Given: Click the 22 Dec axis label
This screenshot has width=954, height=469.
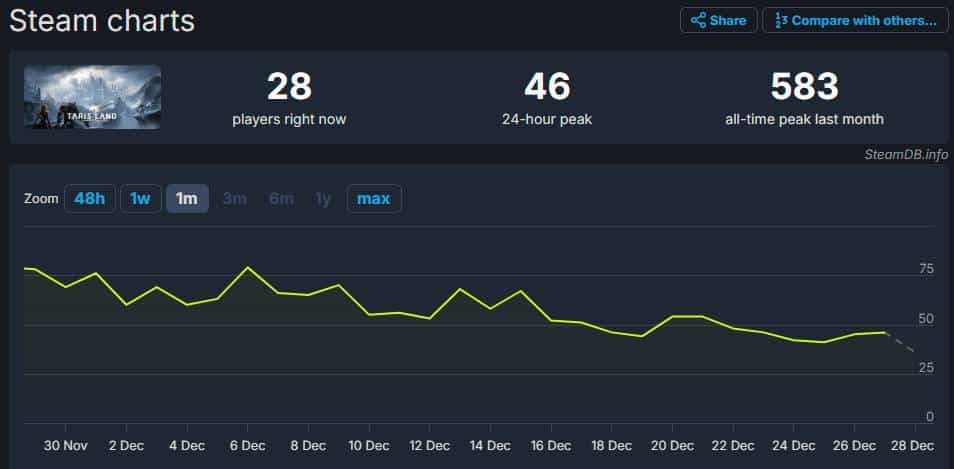Looking at the screenshot, I should (733, 446).
